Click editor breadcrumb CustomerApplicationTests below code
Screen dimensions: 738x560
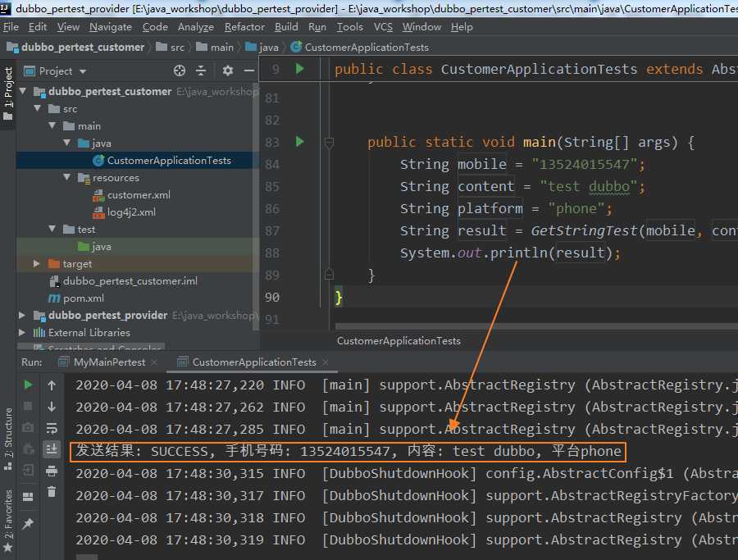pyautogui.click(x=399, y=341)
